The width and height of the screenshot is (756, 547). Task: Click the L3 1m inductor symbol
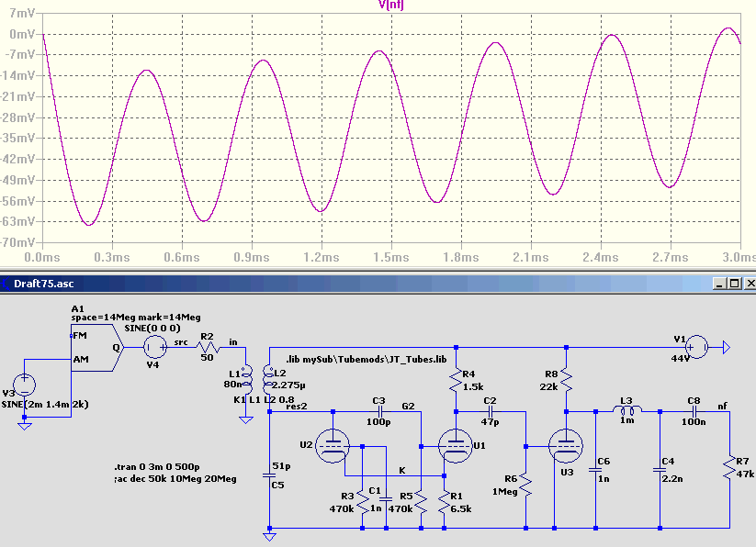click(x=627, y=411)
